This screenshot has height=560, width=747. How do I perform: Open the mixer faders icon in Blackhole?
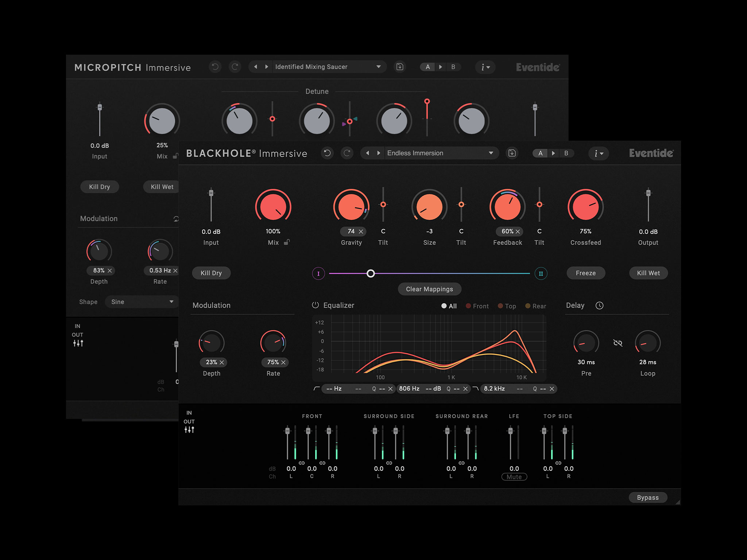tap(189, 430)
